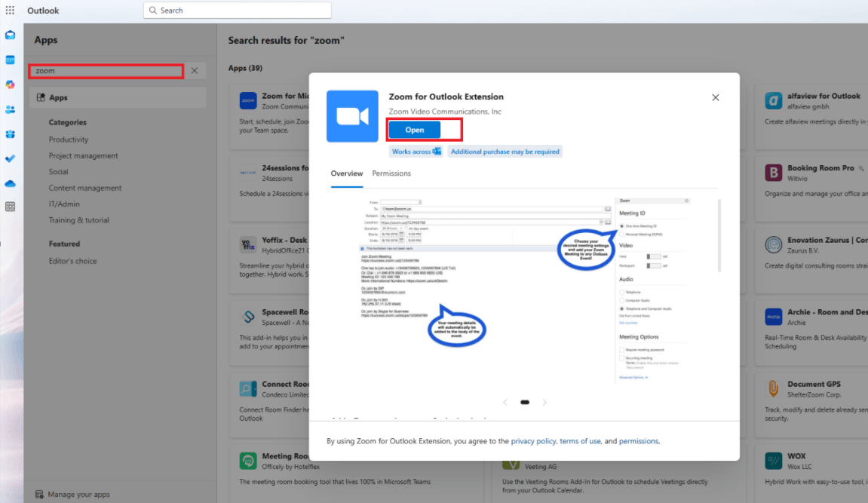Viewport: 868px width, 503px height.
Task: Select the People icon in the sidebar
Action: (11, 109)
